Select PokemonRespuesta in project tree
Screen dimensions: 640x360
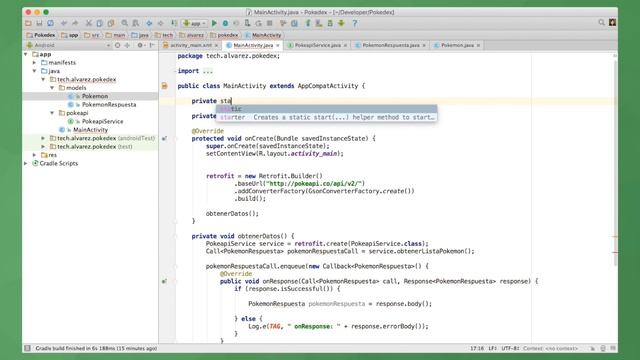pos(109,104)
